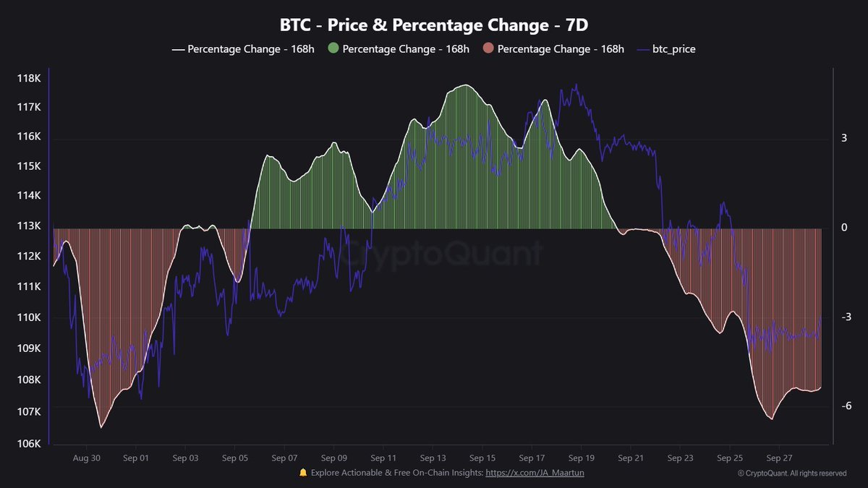Click the purple btc_price line marker
Screen dimensions: 868x488
[643, 49]
